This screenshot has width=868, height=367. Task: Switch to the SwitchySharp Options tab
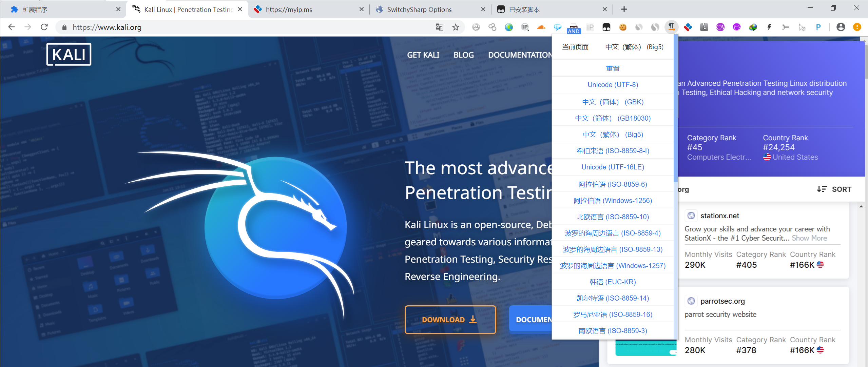pyautogui.click(x=419, y=9)
